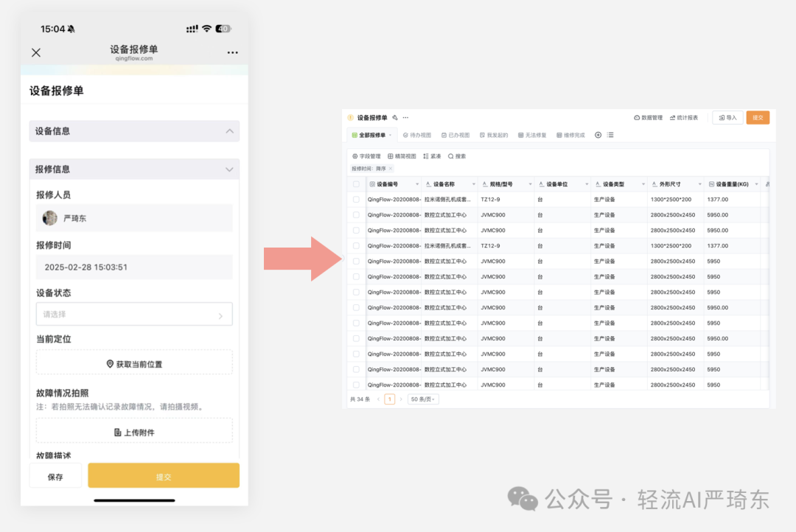The height and width of the screenshot is (532, 796).
Task: Click qingflow.com under the mobile title
Action: 134,58
